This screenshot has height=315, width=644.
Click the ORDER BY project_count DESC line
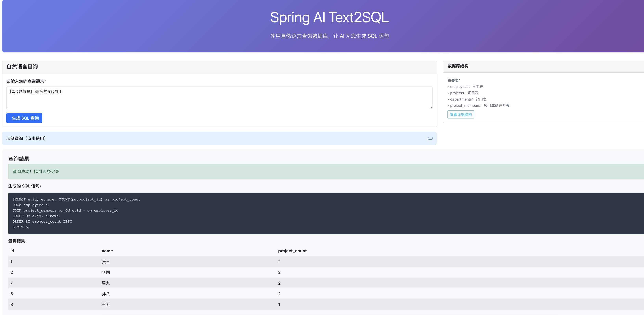tap(42, 221)
